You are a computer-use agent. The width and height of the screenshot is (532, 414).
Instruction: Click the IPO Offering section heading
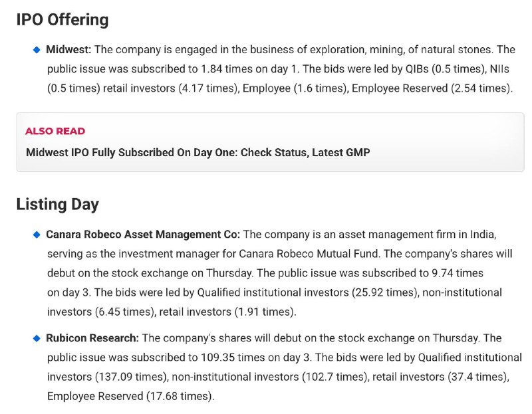click(x=62, y=20)
